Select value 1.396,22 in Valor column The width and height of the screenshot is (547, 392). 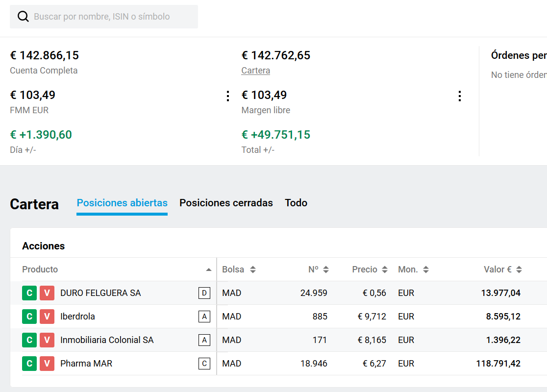pyautogui.click(x=503, y=340)
